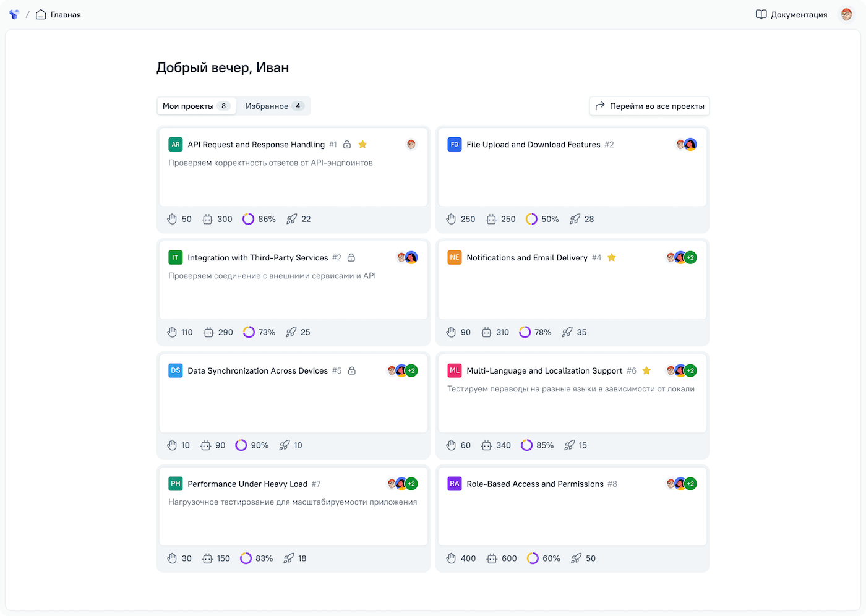Click the 86% progress ring indicator
This screenshot has width=866, height=616.
[248, 219]
